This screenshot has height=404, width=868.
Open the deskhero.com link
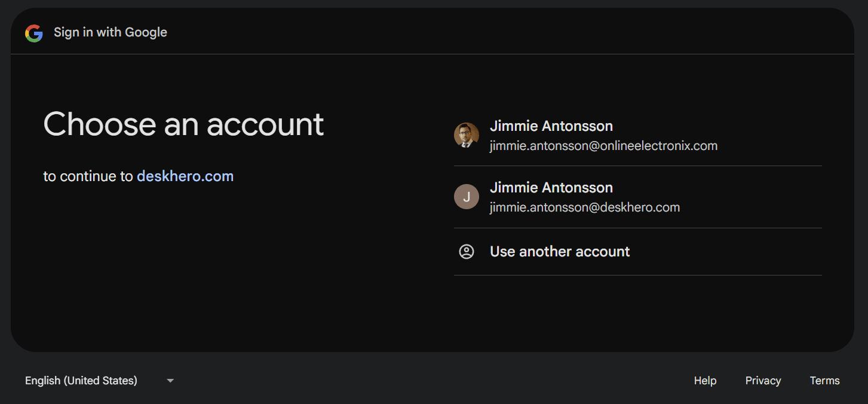[185, 176]
